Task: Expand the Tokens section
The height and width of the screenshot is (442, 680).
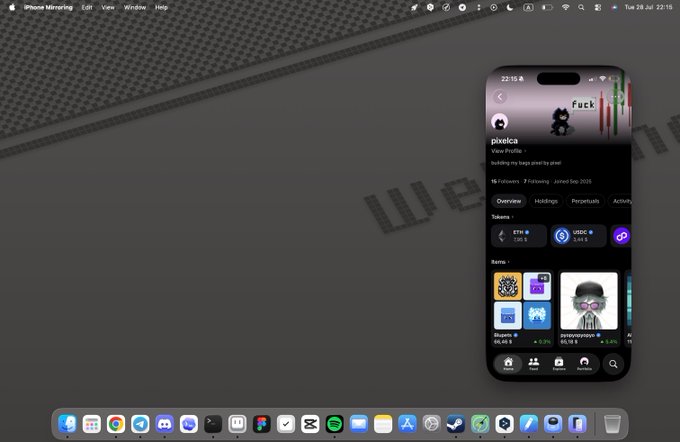Action: [x=502, y=217]
